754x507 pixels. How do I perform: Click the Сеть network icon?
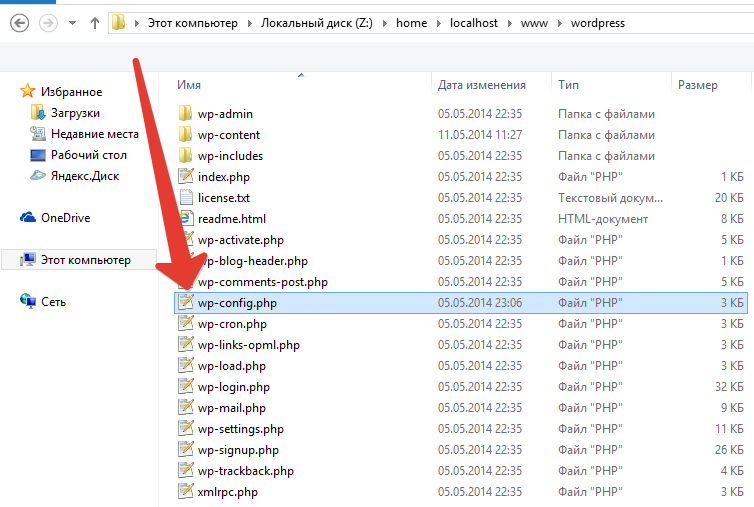coord(28,301)
